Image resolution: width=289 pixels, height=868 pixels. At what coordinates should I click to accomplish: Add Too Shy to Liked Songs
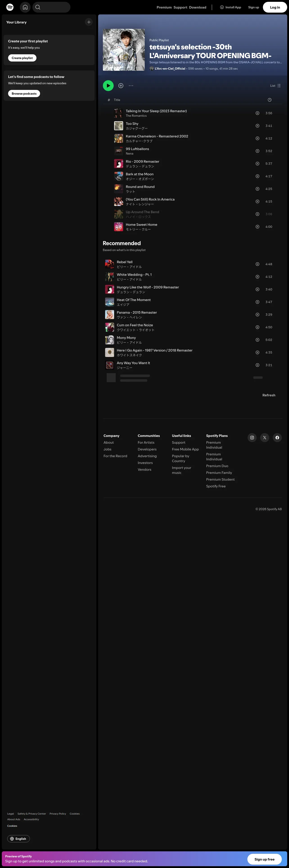click(257, 126)
